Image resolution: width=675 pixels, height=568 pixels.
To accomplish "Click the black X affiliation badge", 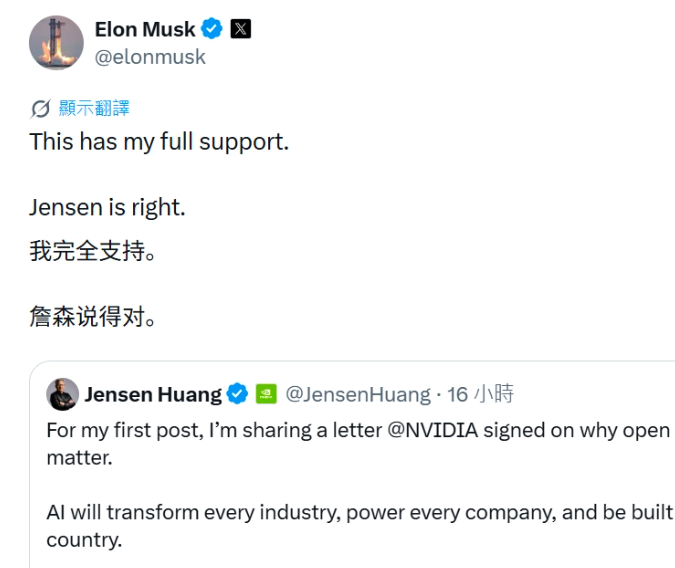I will [241, 29].
